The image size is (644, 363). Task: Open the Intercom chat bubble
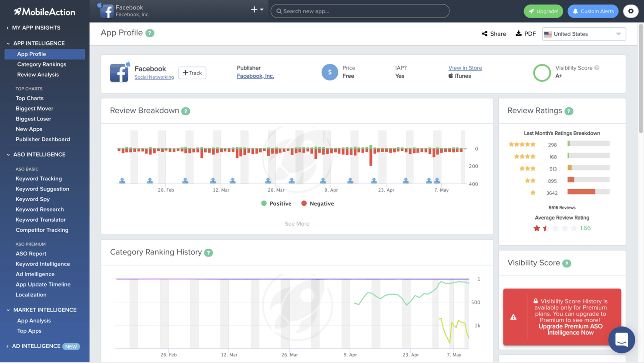(x=621, y=340)
